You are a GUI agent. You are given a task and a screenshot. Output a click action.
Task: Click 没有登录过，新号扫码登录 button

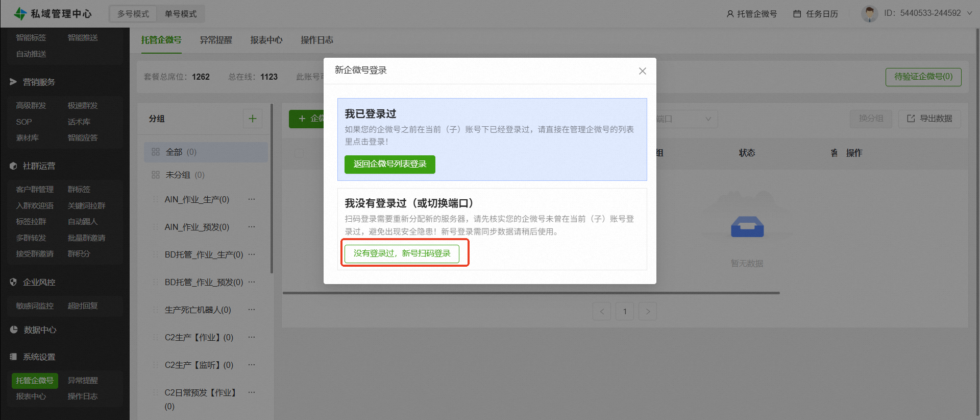(x=402, y=254)
